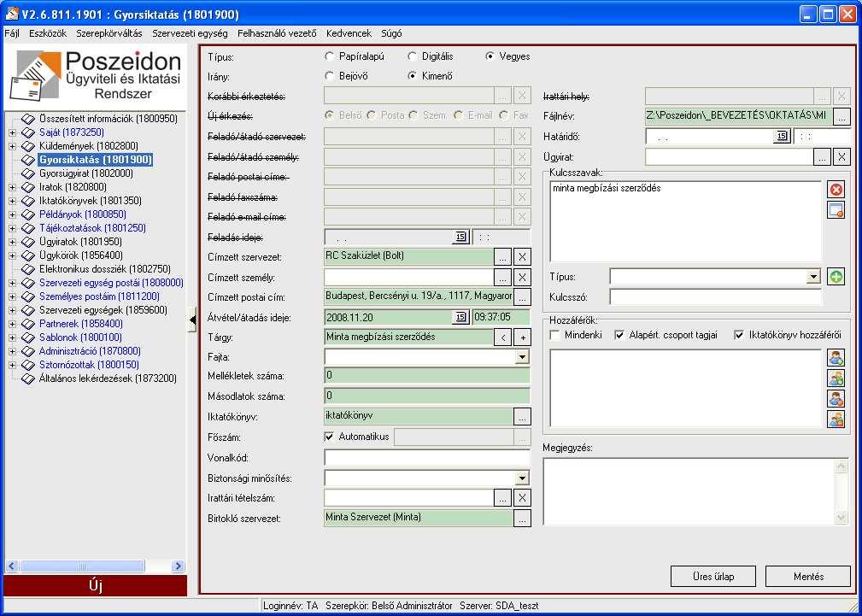Screen dimensions: 862x616
Task: Open the Szervezeti egység menu
Action: tap(190, 33)
